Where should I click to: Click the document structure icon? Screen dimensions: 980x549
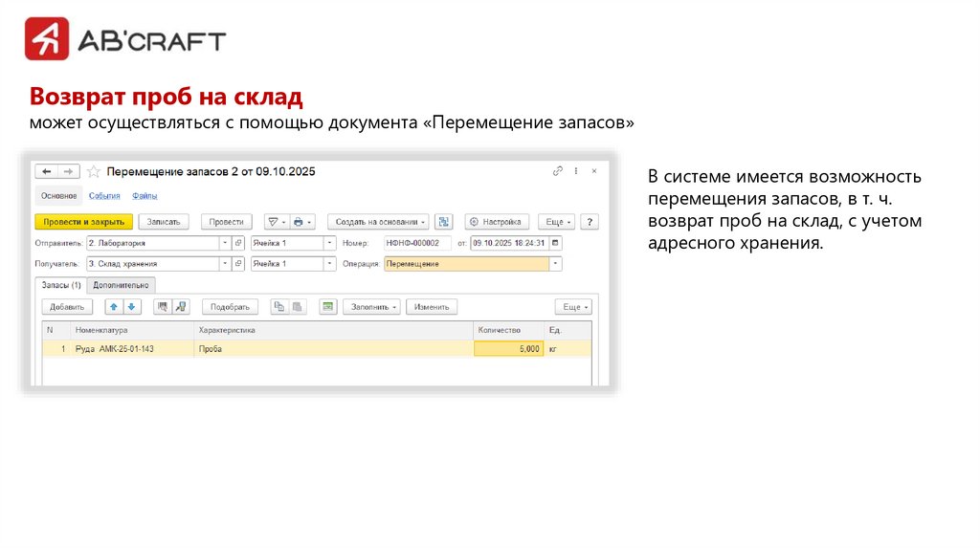pos(444,222)
